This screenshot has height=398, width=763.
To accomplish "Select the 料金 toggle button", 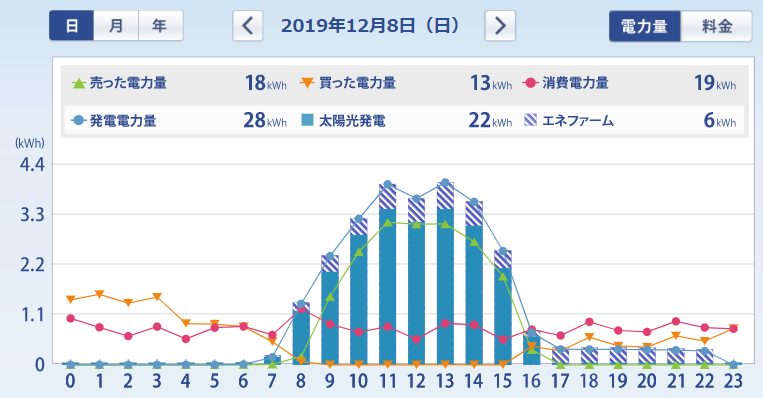I will tap(716, 26).
